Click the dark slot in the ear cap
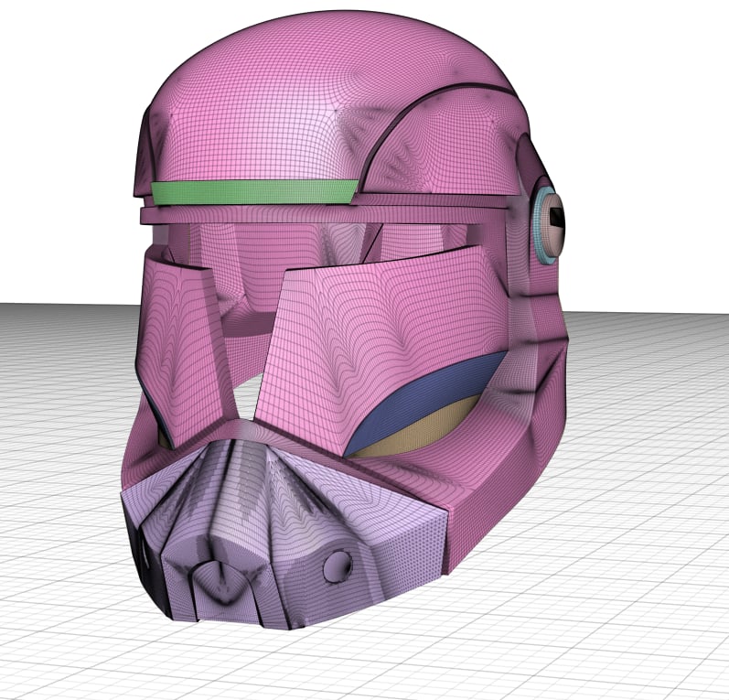The image size is (729, 700). coord(556,215)
